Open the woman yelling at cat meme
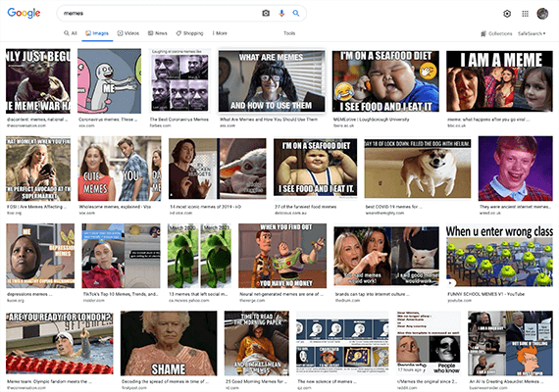 tap(386, 256)
